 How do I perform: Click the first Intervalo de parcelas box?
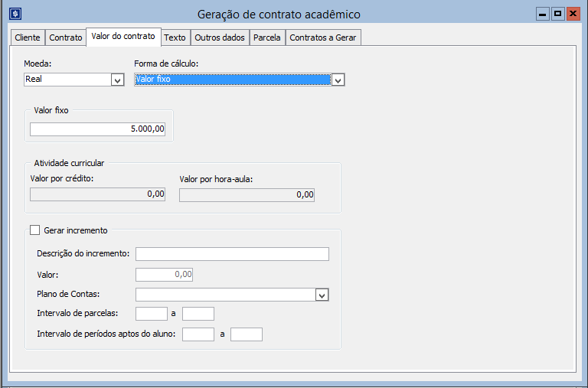tap(151, 314)
